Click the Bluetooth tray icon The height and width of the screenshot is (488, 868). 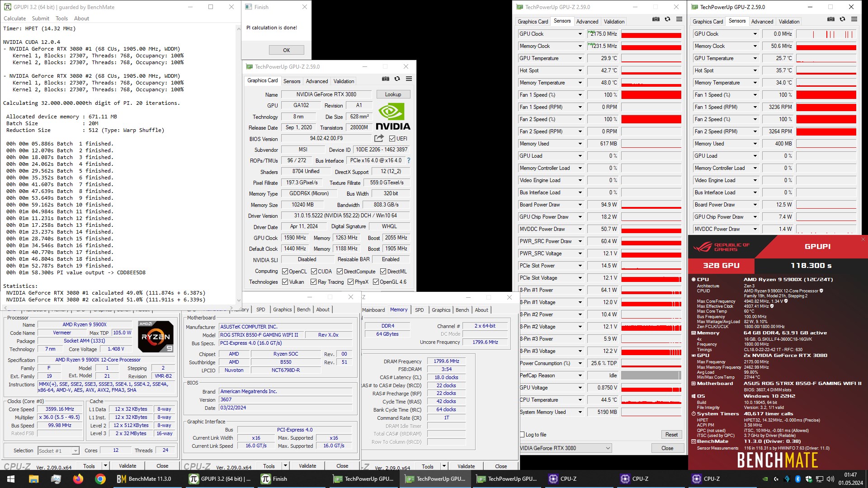797,479
